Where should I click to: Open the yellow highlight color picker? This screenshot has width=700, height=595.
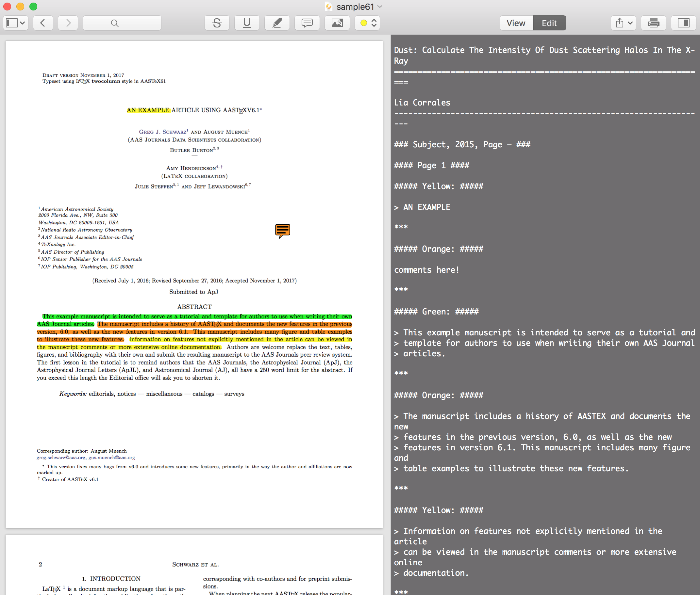[368, 23]
